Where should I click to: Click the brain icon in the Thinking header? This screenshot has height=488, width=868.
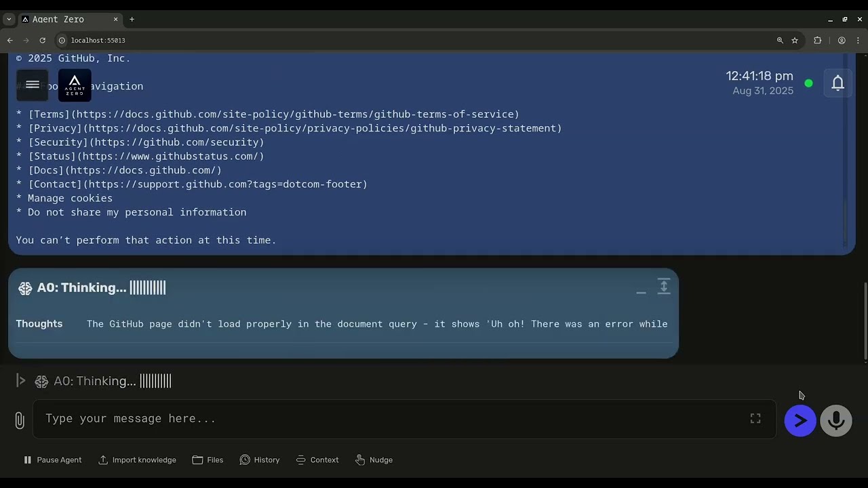[x=25, y=288]
